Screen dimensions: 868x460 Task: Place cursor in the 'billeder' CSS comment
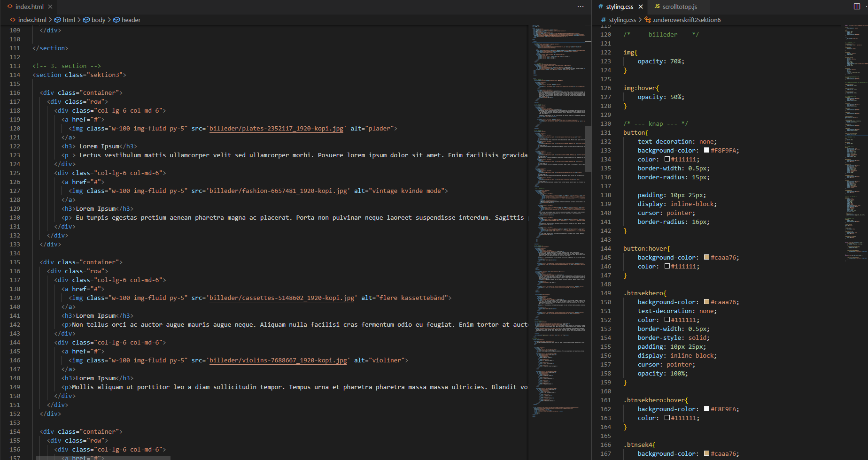click(661, 35)
